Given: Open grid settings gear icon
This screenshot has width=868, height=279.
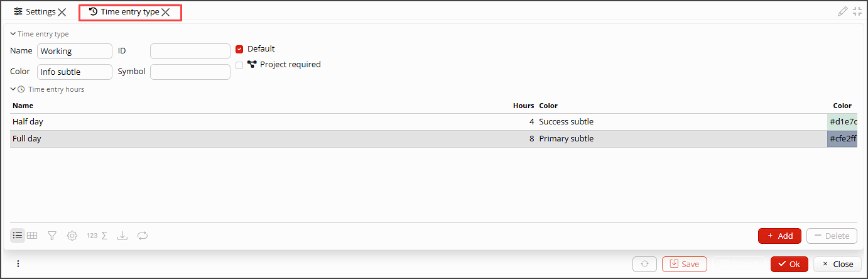Looking at the screenshot, I should (72, 236).
